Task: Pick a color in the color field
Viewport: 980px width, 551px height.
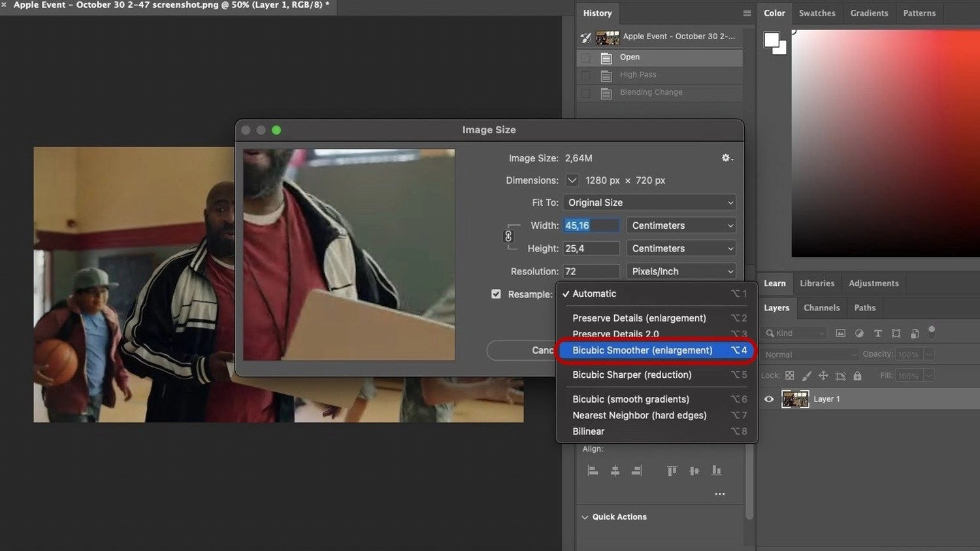Action: tap(885, 143)
